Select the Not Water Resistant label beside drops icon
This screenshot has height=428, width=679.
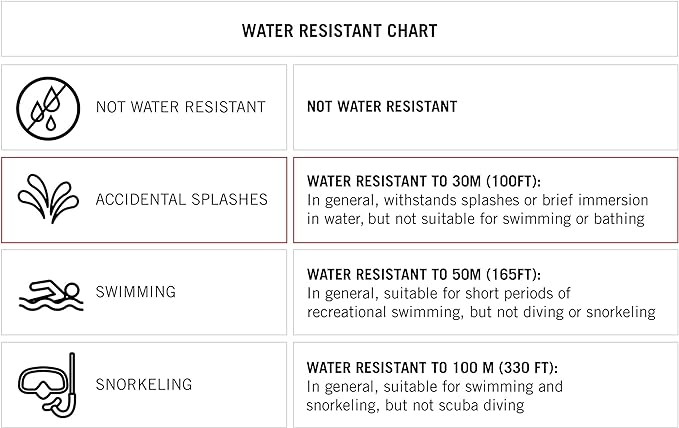[180, 107]
